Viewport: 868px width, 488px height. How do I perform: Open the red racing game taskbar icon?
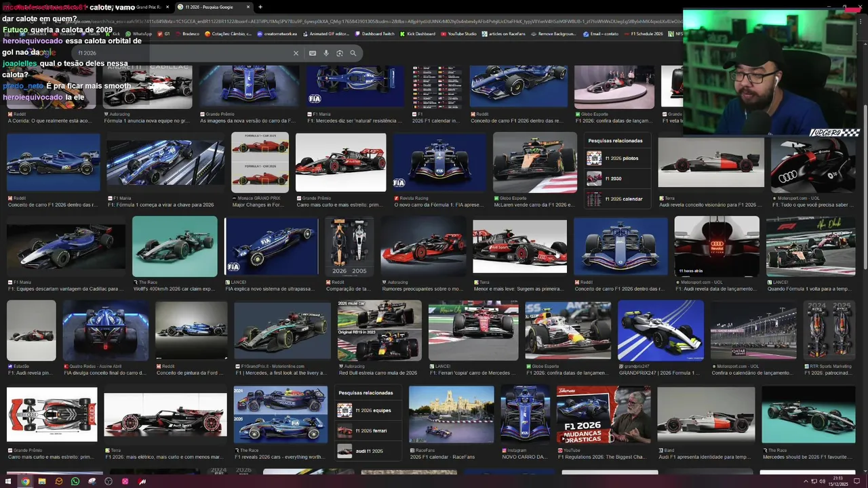coord(142,481)
